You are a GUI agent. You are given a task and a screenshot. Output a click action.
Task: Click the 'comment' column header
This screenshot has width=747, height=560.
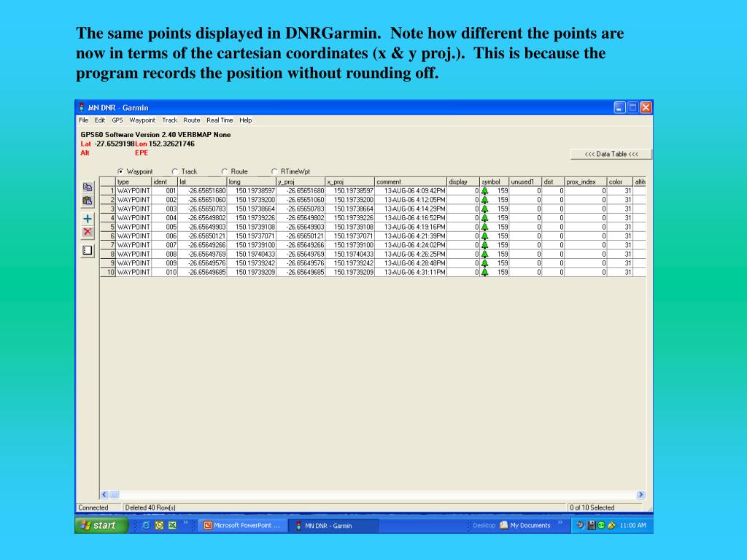pos(411,182)
